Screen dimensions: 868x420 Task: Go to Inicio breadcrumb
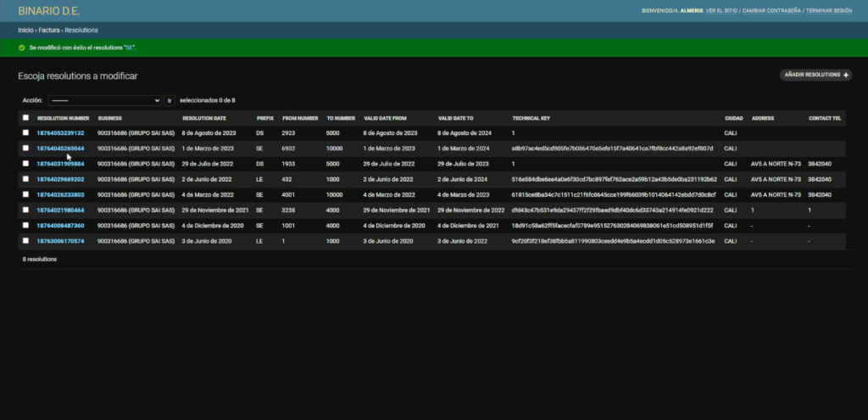tap(25, 31)
